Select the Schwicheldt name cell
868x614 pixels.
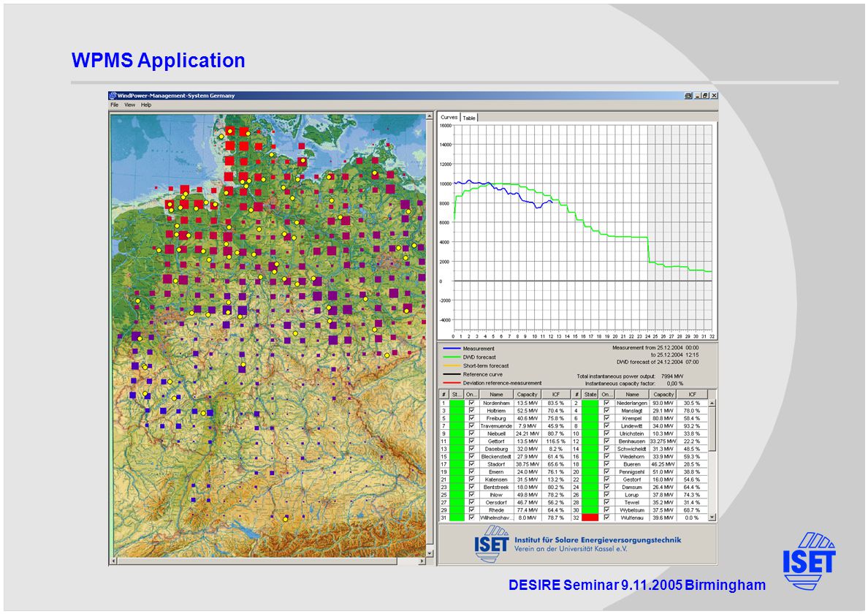[x=631, y=449]
